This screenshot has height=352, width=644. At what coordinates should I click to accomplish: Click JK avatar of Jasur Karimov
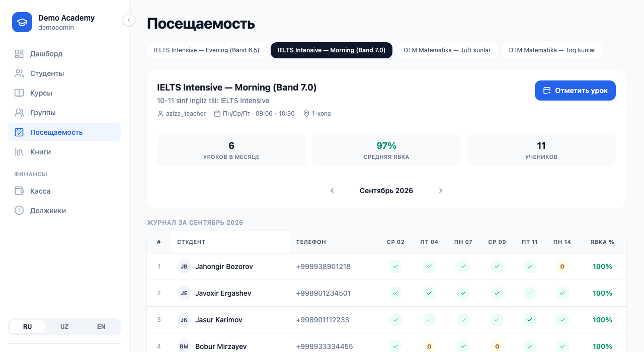click(x=184, y=320)
